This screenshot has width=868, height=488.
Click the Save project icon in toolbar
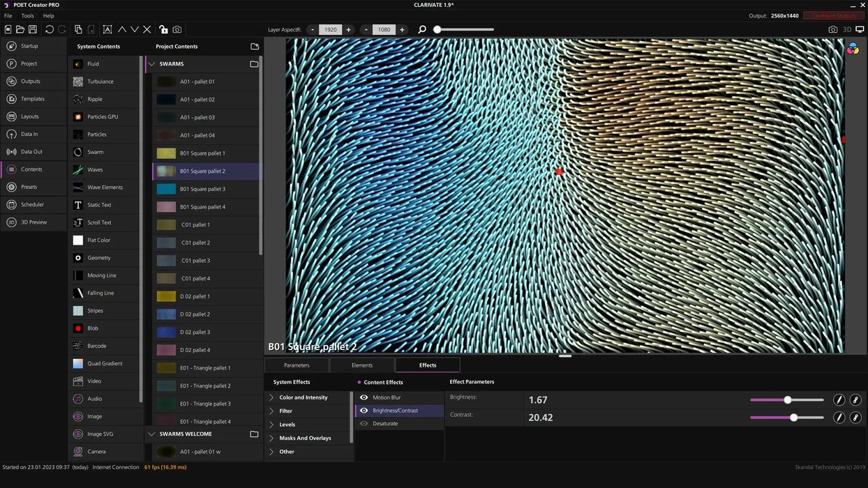point(33,30)
